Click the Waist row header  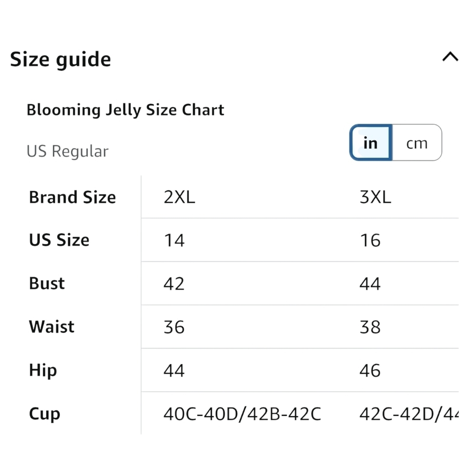[x=51, y=327]
